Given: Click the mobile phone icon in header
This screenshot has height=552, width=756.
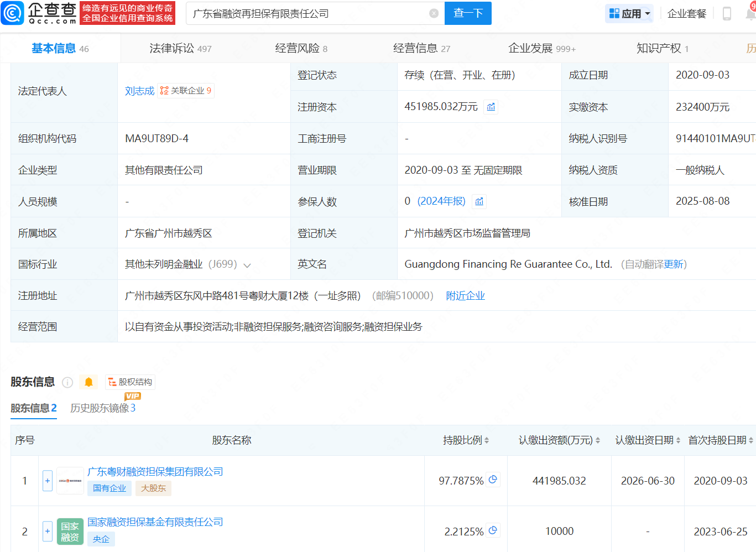Looking at the screenshot, I should (x=727, y=13).
